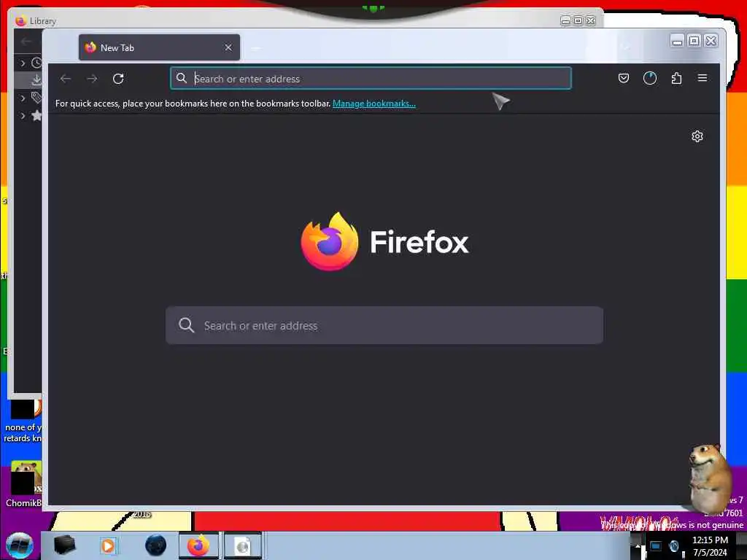
Task: Minimize the Library window
Action: 565,21
